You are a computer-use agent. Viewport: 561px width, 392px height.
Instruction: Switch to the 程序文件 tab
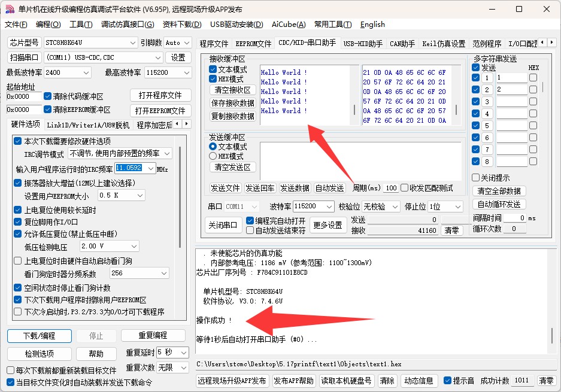pyautogui.click(x=214, y=44)
